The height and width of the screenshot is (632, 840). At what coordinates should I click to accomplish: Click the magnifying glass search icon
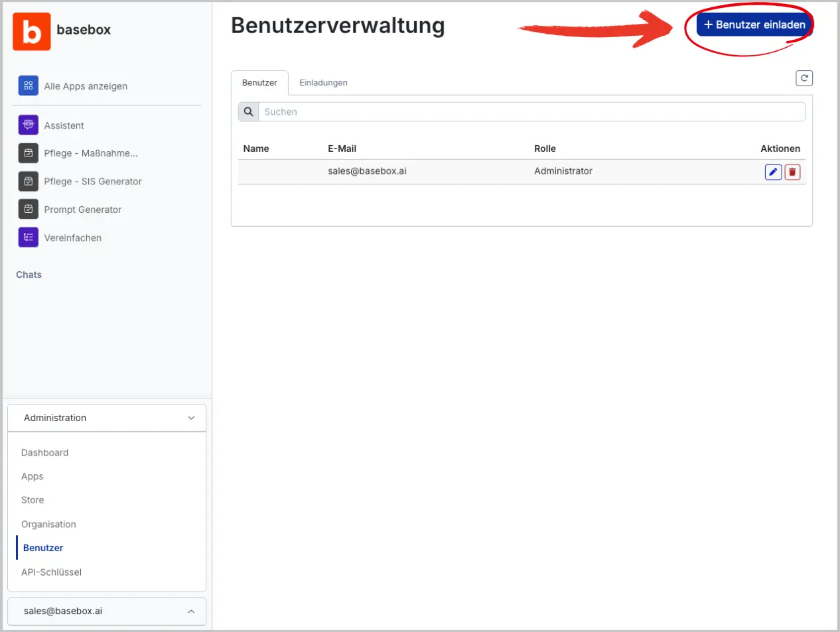pos(247,111)
